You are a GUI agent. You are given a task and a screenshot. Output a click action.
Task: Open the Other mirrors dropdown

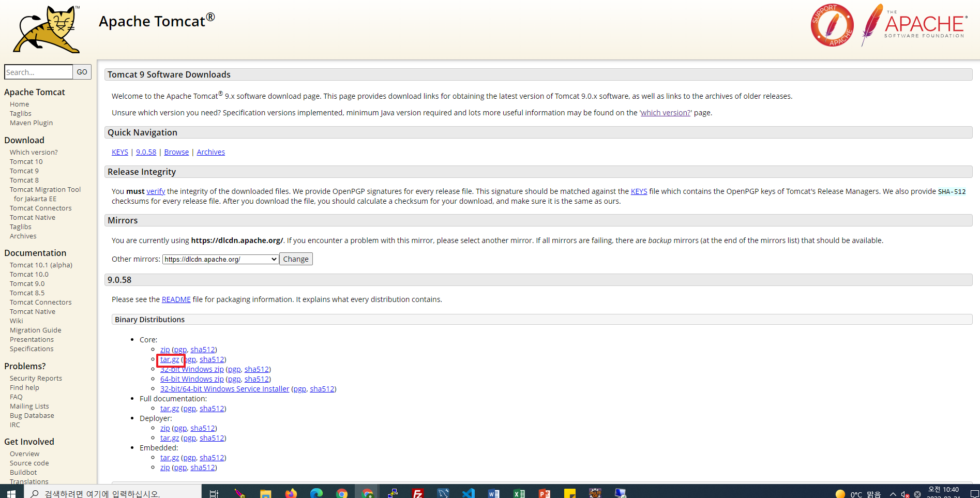(219, 259)
